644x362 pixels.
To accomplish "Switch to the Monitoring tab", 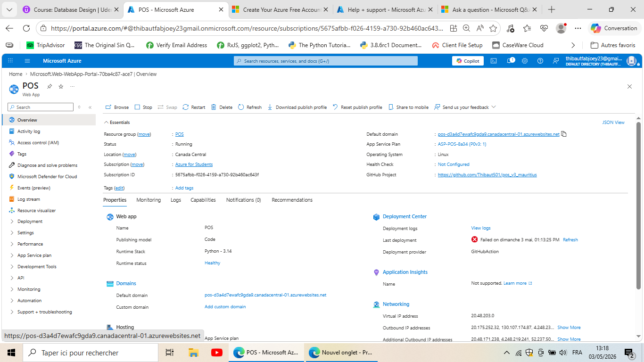I will point(149,200).
